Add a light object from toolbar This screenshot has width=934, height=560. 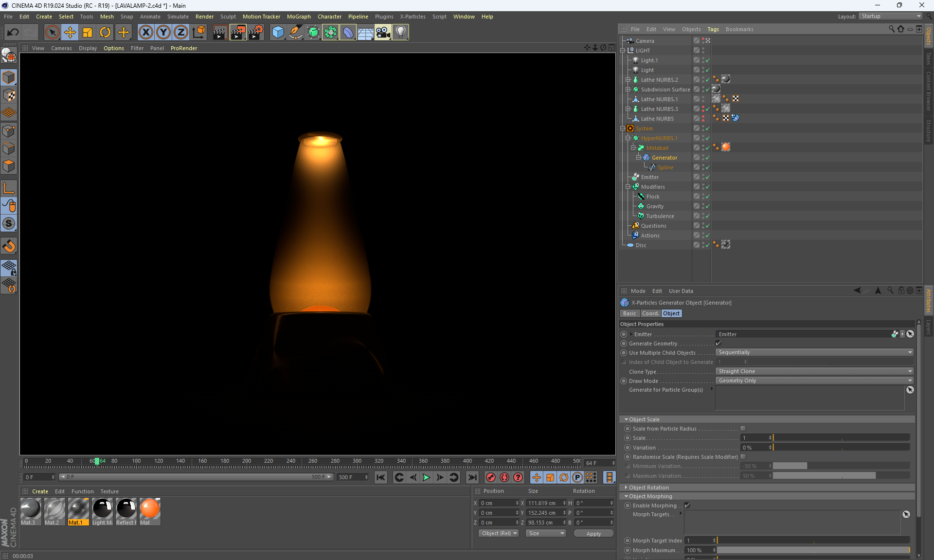point(400,33)
